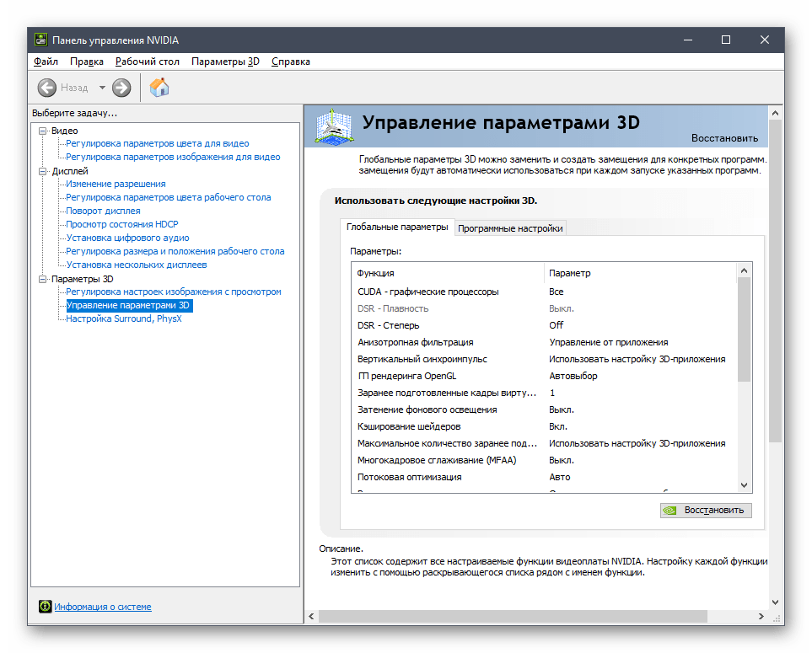Select the DSR - Степень row
812x653 pixels.
[544, 325]
